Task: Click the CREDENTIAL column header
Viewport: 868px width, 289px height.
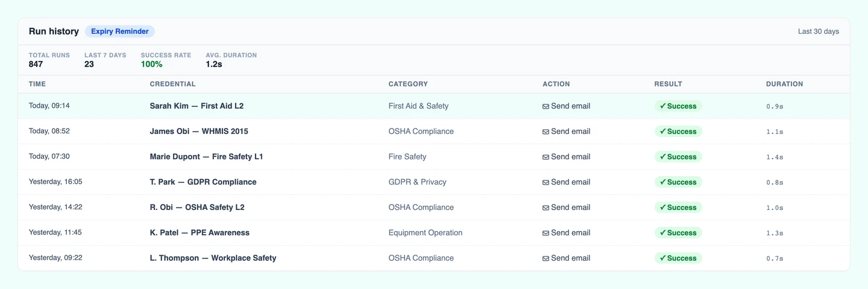Action: pos(172,84)
